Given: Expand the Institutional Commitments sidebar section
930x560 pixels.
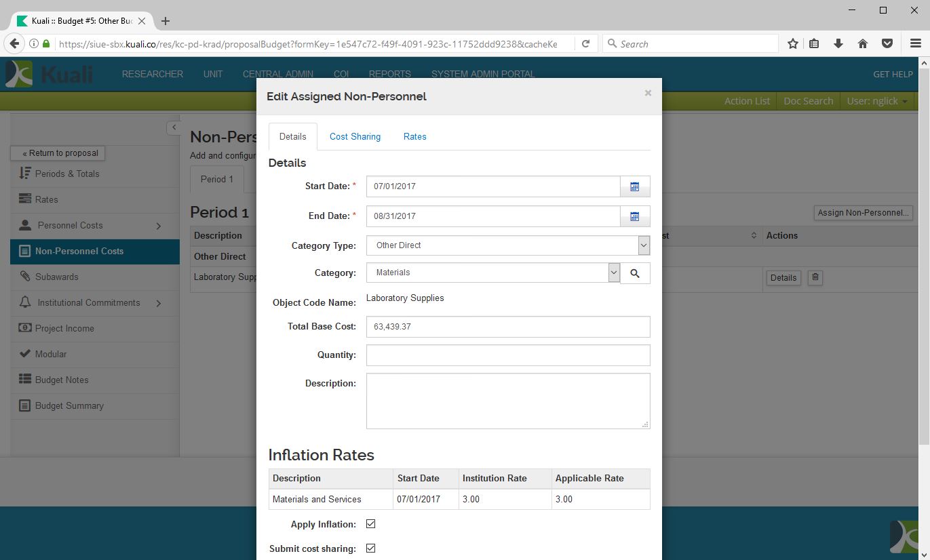Looking at the screenshot, I should click(159, 303).
